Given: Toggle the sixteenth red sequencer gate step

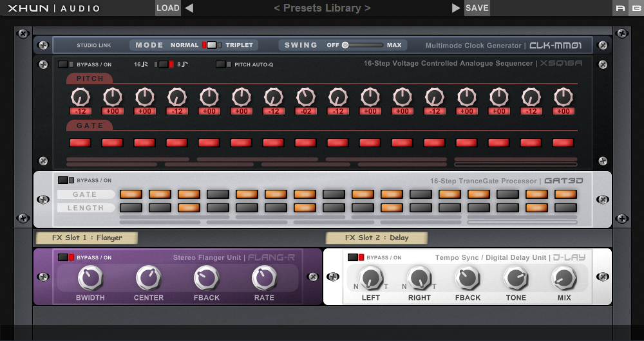Looking at the screenshot, I should 563,143.
